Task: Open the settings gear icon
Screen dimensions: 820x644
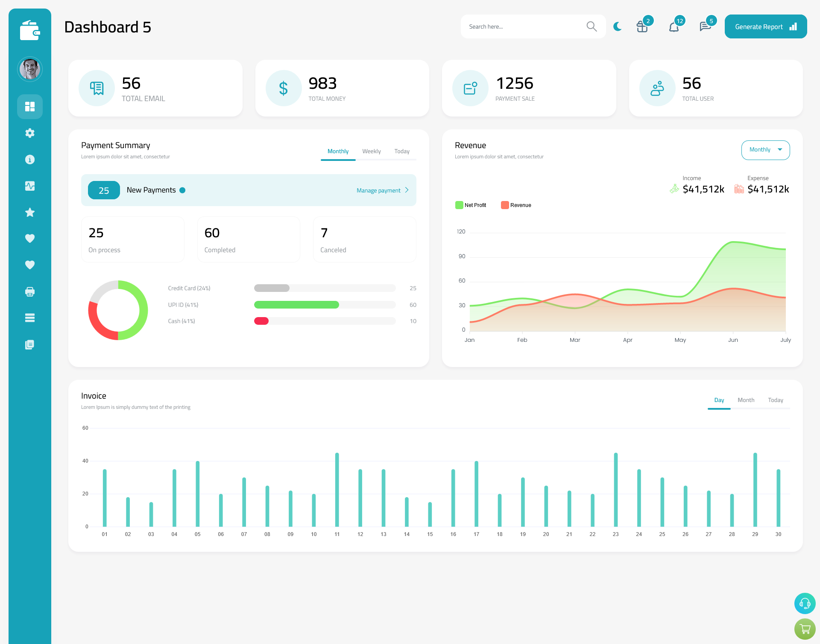Action: click(x=29, y=132)
